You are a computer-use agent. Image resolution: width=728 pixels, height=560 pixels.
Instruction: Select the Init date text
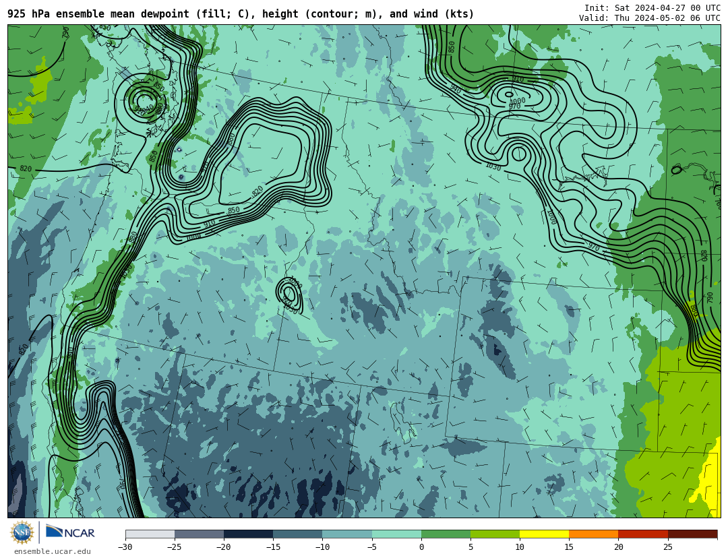tap(653, 8)
